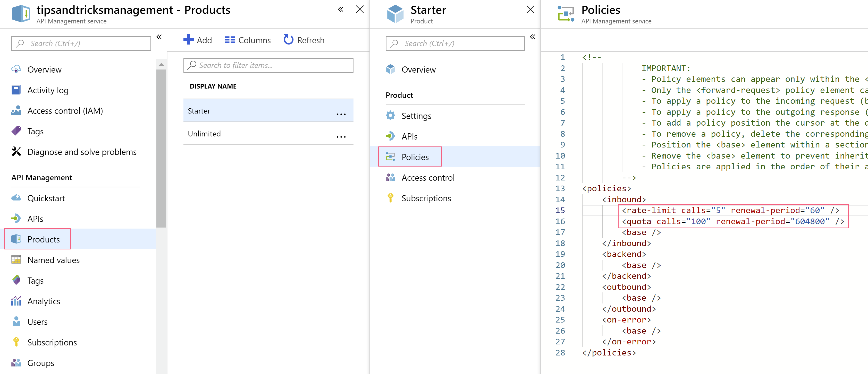Click the IMPORTANT: comment line in editor
The width and height of the screenshot is (868, 374).
(x=666, y=68)
